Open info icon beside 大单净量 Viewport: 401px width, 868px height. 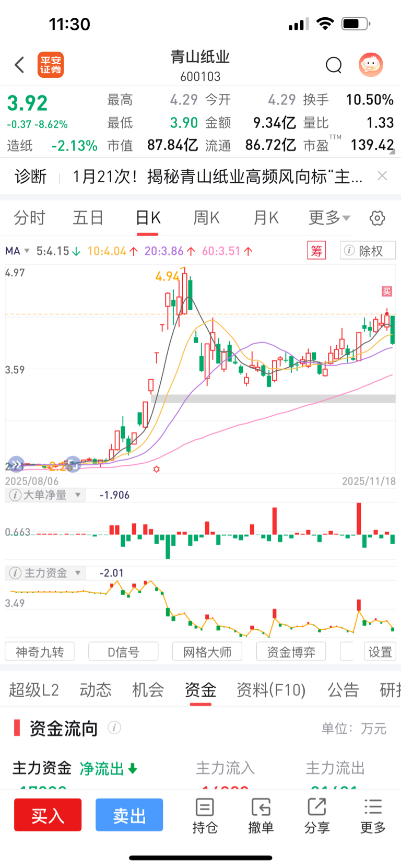pos(15,495)
